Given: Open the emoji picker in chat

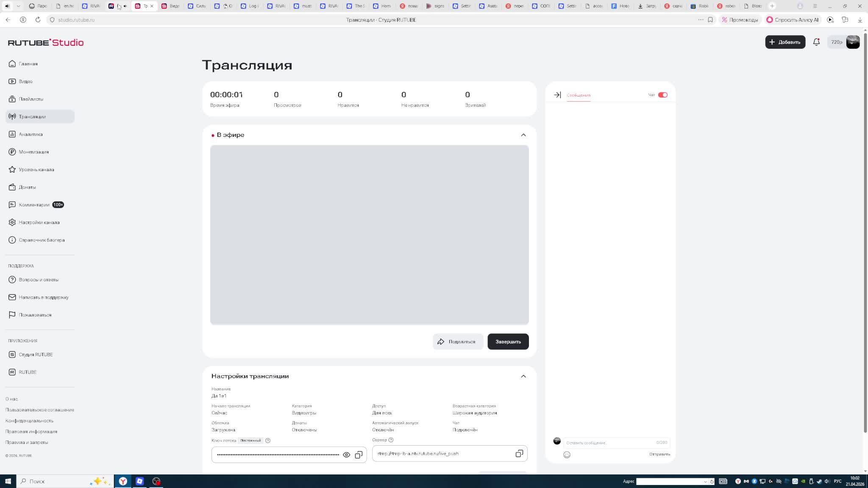Looking at the screenshot, I should click(x=567, y=455).
